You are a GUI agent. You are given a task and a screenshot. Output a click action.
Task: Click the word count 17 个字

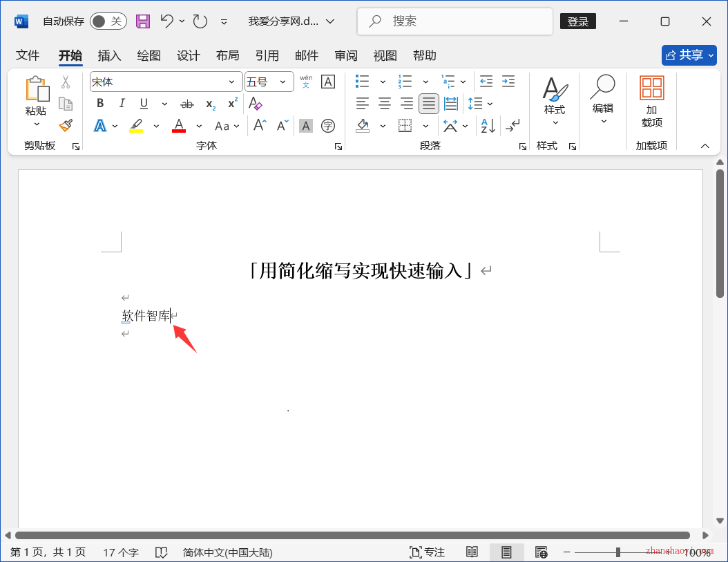pos(121,552)
